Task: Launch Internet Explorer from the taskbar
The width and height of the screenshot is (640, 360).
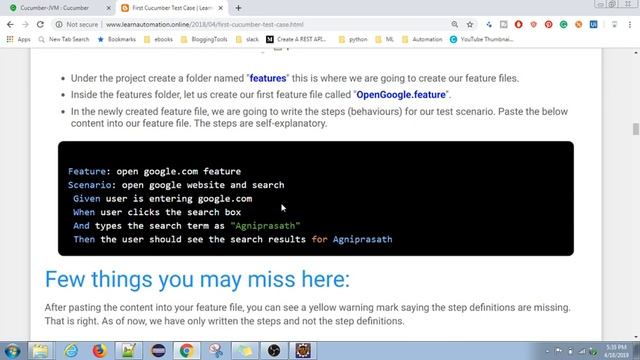Action: [x=71, y=351]
